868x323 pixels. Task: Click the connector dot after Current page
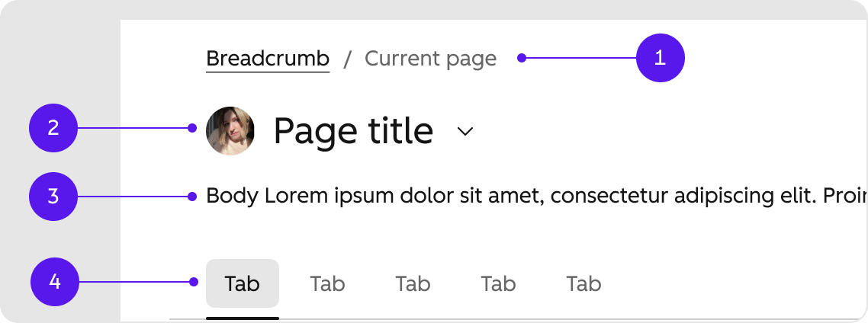[x=522, y=58]
